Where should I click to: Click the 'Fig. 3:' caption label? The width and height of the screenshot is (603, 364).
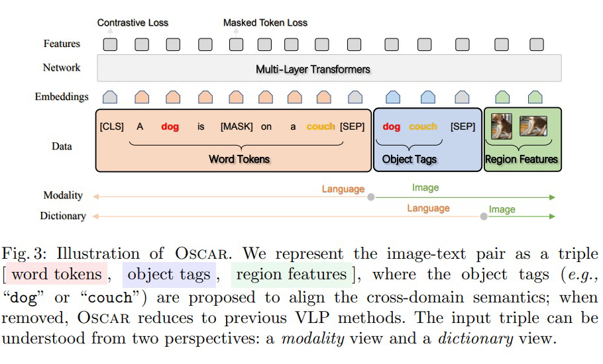(24, 253)
